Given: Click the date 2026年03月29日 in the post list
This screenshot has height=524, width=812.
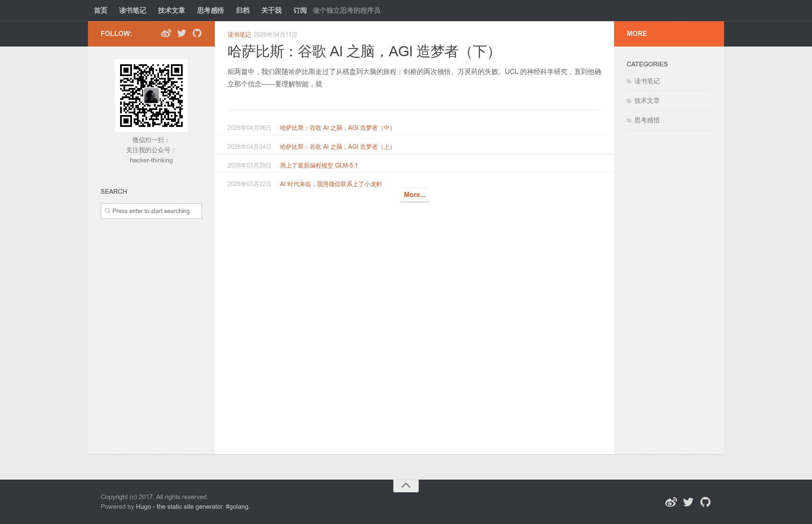Looking at the screenshot, I should tap(250, 165).
